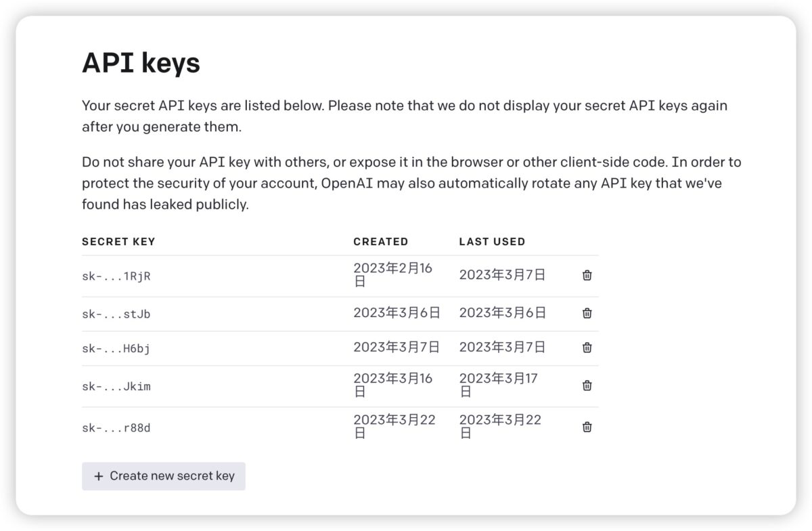
Task: Click last used date for sk-...stJb
Action: point(503,313)
